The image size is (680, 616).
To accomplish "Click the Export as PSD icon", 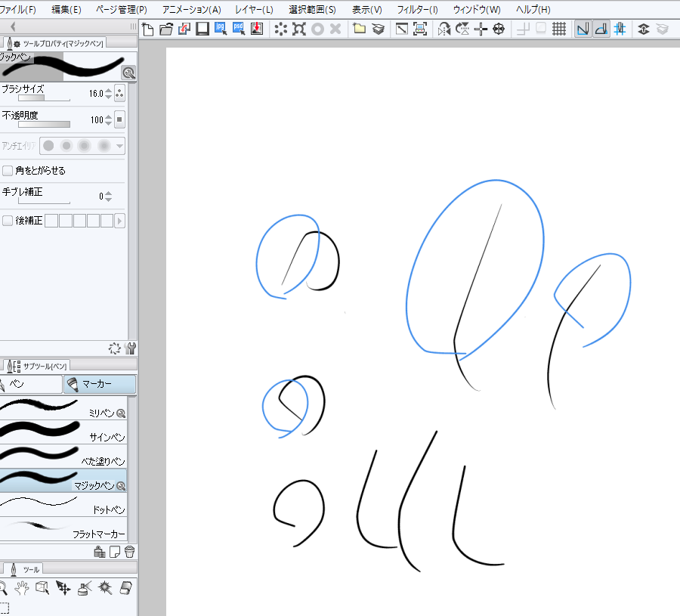I will click(x=239, y=29).
